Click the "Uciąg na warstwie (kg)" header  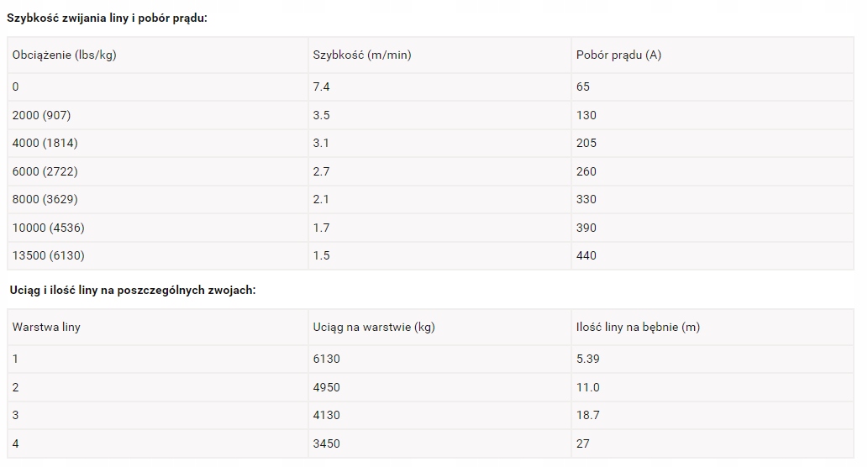(x=374, y=327)
